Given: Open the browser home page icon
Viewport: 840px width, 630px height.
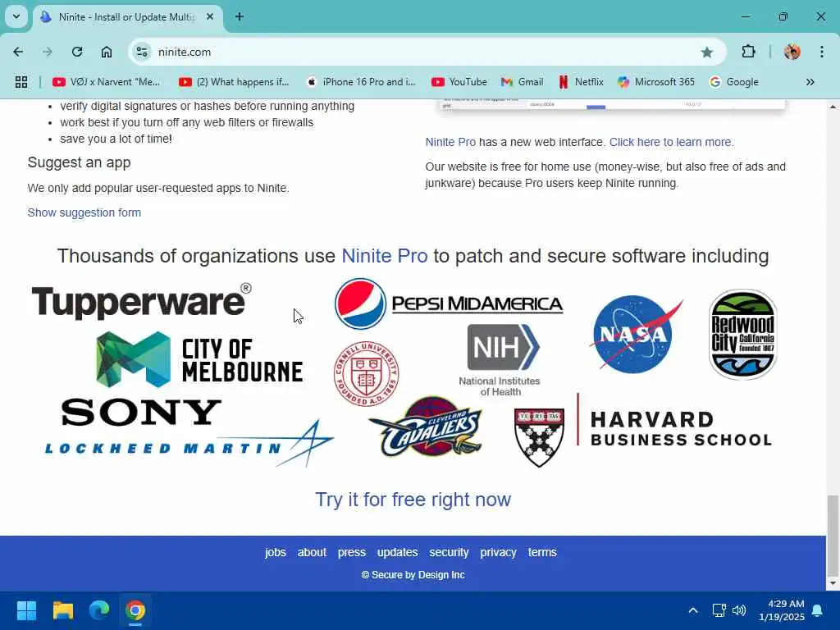Looking at the screenshot, I should click(107, 52).
